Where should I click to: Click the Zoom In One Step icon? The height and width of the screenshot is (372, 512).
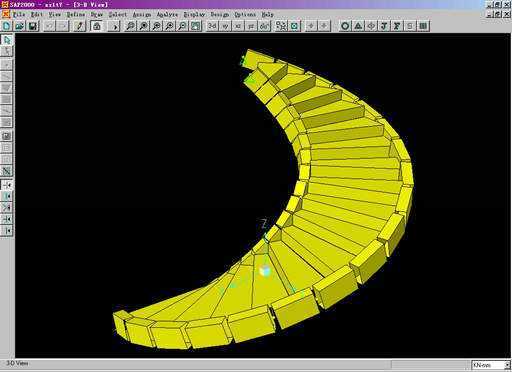170,26
